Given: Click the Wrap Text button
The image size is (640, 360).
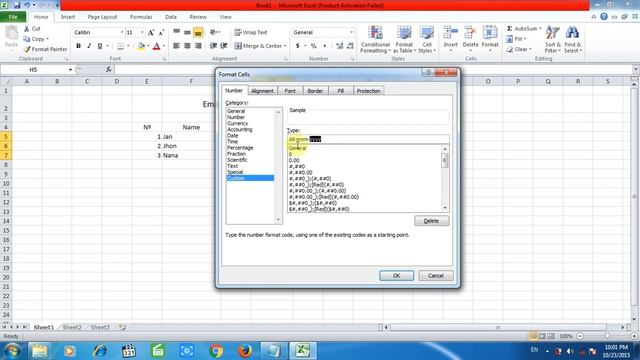Looking at the screenshot, I should [251, 32].
